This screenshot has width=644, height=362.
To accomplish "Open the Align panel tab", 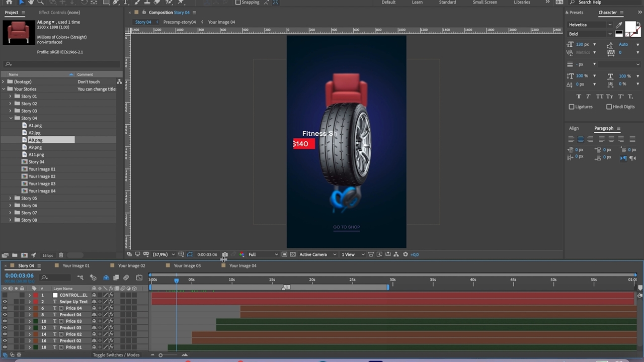I will coord(574,128).
